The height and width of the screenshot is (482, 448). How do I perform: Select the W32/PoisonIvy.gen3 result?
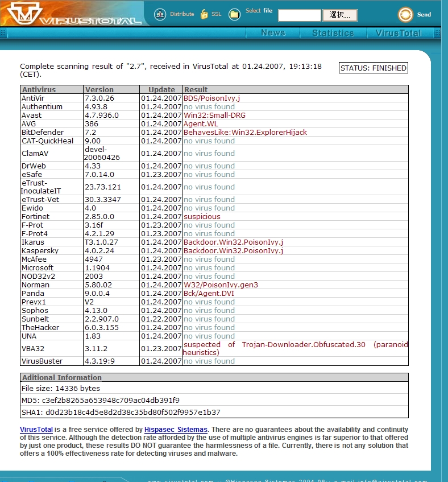tap(221, 285)
